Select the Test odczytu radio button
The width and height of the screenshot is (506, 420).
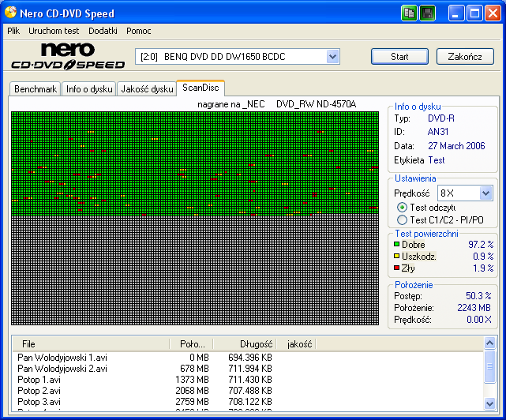[402, 208]
